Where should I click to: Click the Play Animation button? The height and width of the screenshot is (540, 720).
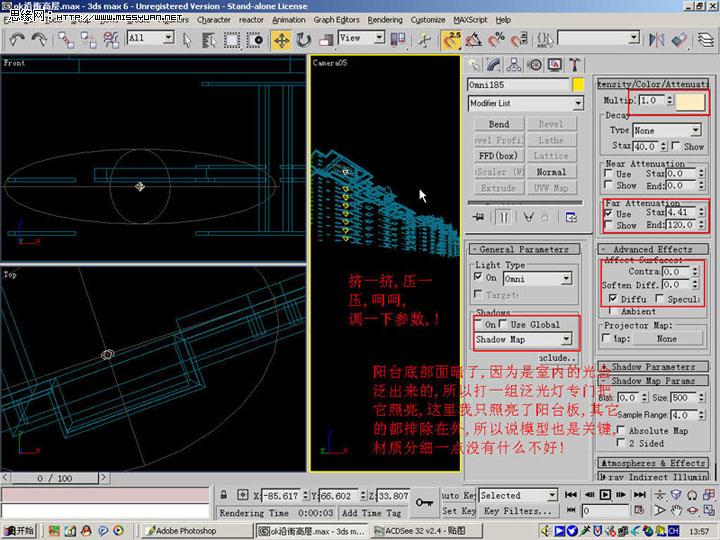[x=605, y=495]
